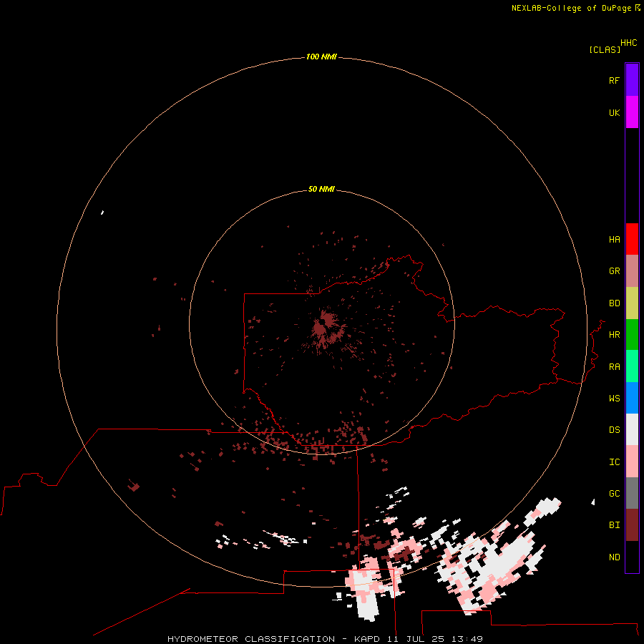This screenshot has width=644, height=644.
Task: Click the DS legend label
Action: (614, 430)
